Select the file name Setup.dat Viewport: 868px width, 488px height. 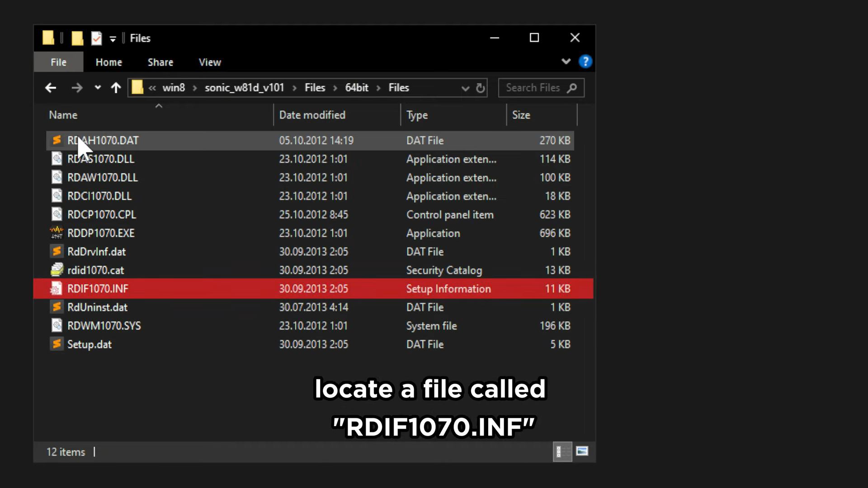pos(89,344)
